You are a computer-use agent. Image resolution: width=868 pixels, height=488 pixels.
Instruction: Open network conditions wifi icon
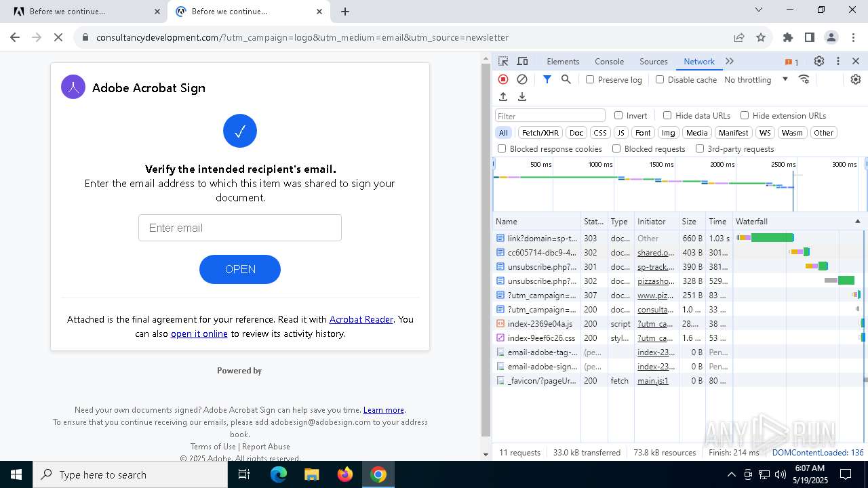tap(804, 79)
